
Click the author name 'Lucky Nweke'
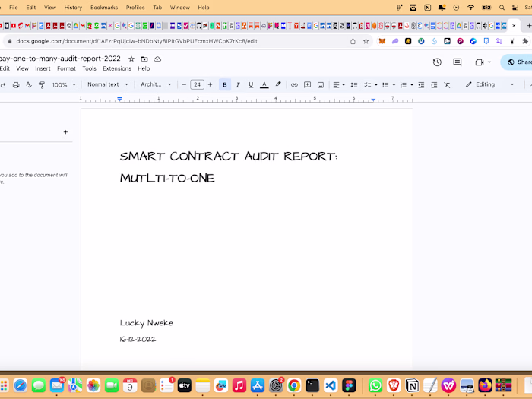point(146,323)
